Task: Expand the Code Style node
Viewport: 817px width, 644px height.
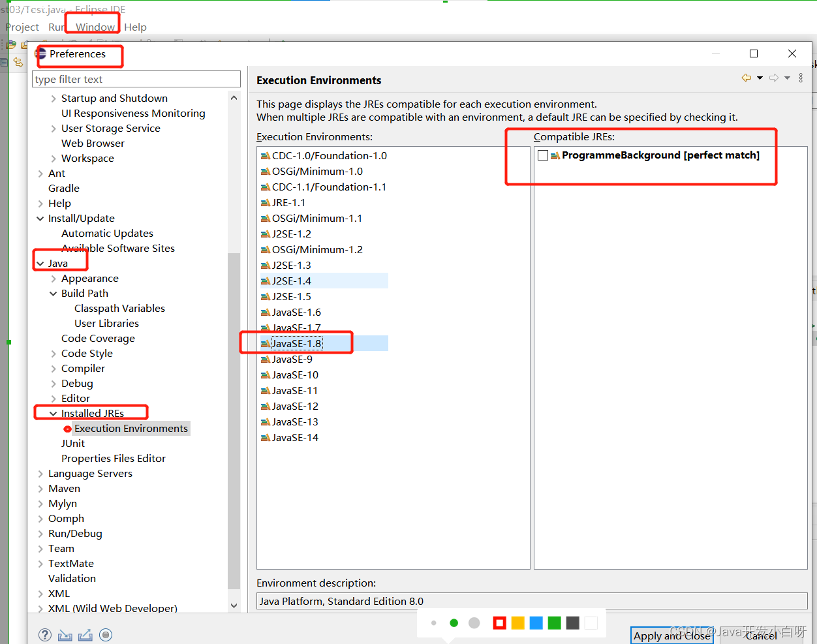Action: click(54, 354)
